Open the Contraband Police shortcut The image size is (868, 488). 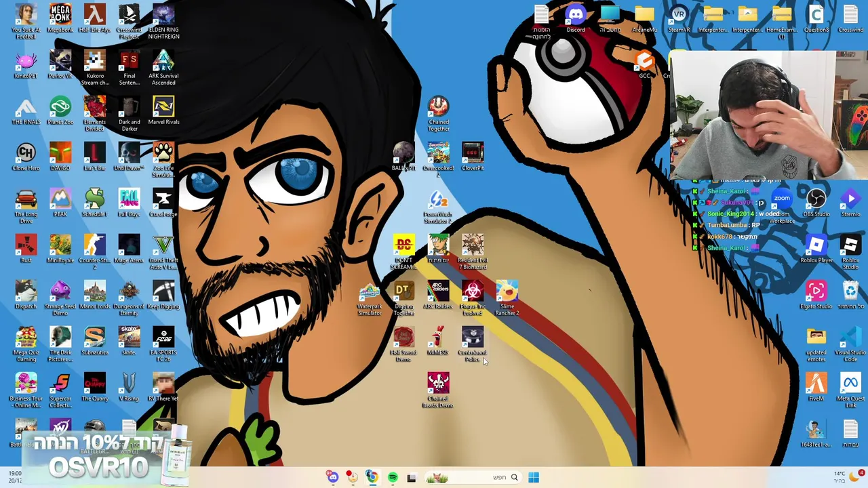click(x=473, y=344)
